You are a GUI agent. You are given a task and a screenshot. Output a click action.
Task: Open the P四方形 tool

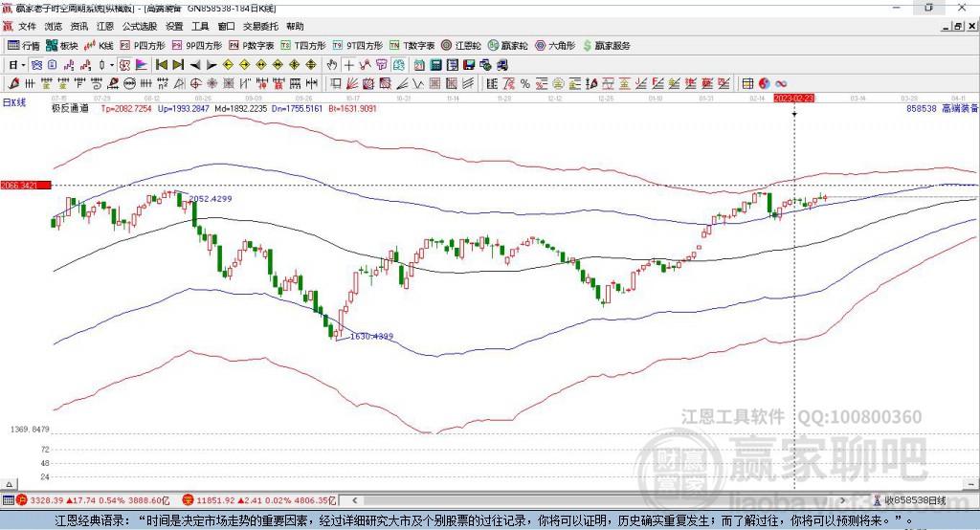(x=143, y=46)
